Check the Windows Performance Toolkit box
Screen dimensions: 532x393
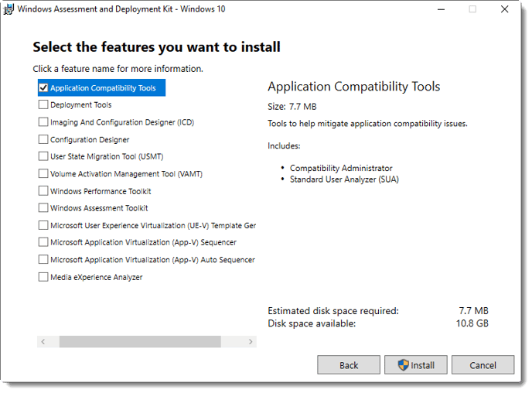43,191
